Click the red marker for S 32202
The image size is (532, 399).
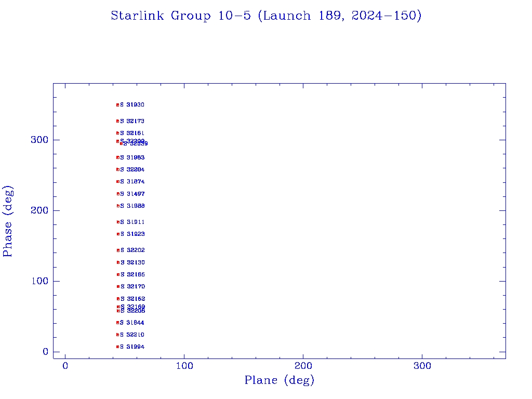pyautogui.click(x=118, y=250)
